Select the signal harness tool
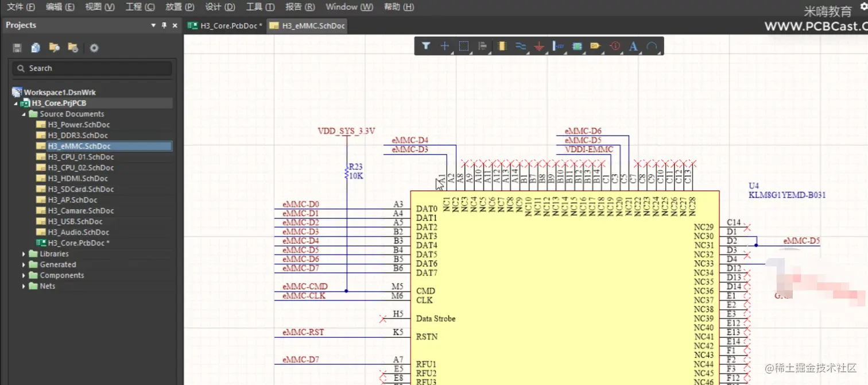 [x=558, y=46]
